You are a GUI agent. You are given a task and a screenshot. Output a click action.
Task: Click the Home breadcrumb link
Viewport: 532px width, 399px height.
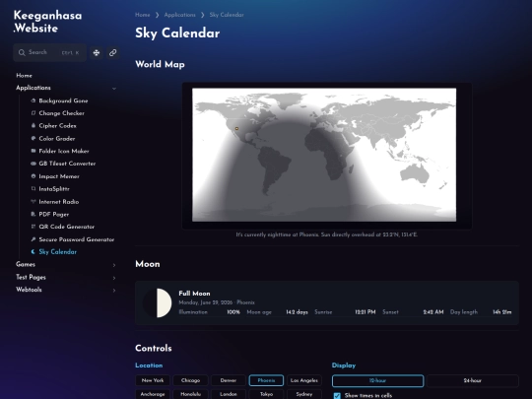(x=143, y=15)
